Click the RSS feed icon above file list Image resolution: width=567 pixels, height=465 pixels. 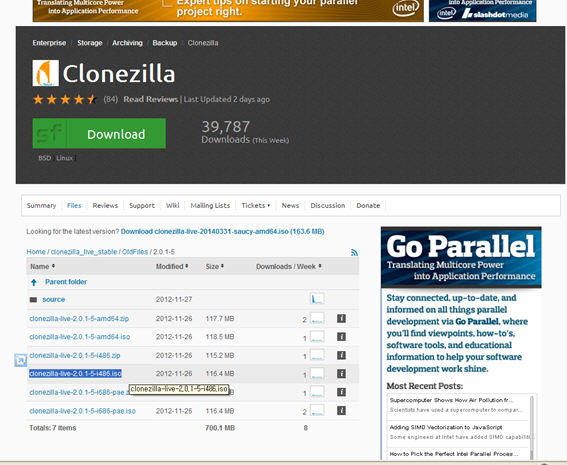(354, 252)
